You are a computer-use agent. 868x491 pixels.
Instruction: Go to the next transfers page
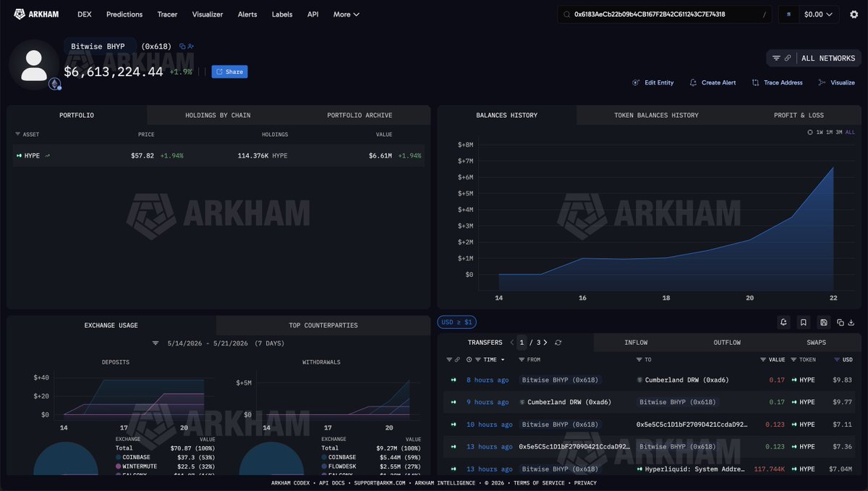[545, 343]
